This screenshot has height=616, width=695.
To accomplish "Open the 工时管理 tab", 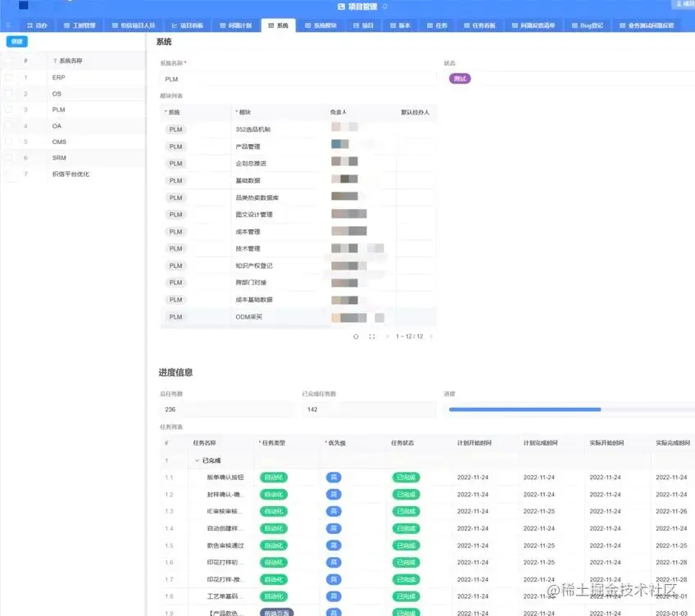I will point(79,25).
